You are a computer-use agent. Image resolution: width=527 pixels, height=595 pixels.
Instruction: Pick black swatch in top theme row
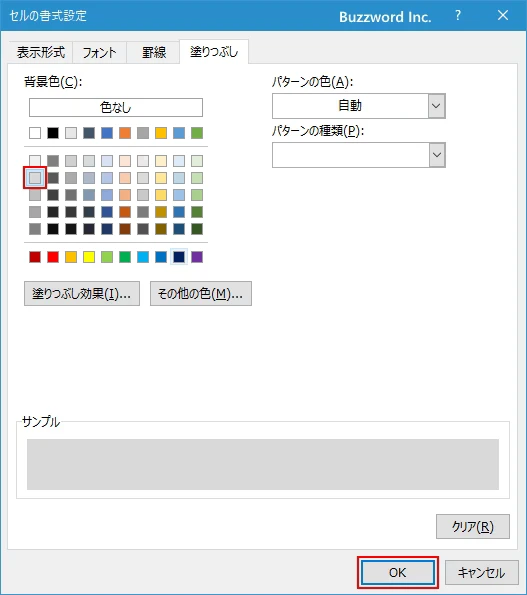click(x=53, y=133)
